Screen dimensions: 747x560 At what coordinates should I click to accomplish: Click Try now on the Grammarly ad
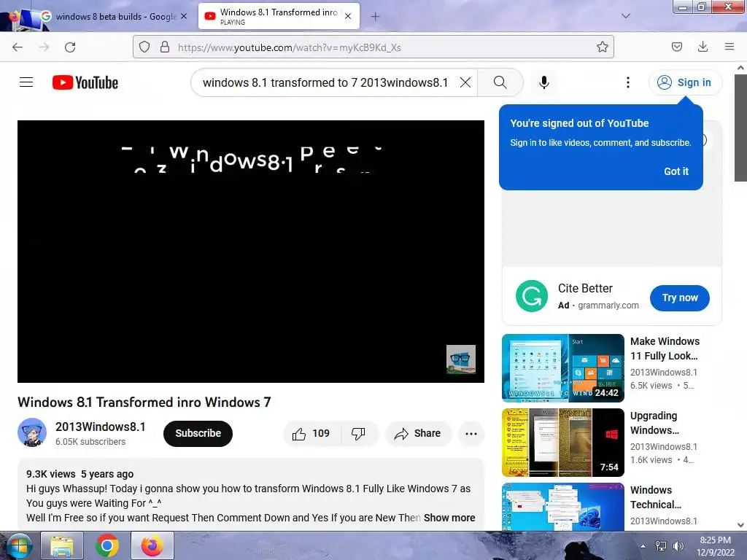pos(680,298)
